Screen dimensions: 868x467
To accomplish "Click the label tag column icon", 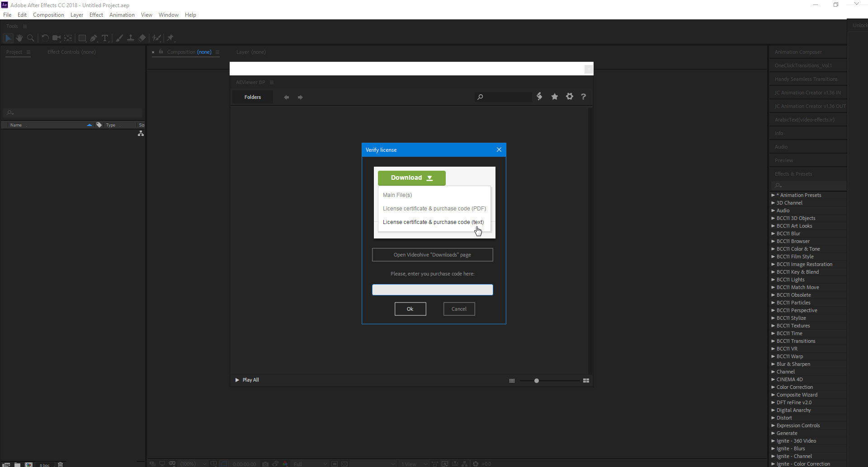I will pos(99,125).
